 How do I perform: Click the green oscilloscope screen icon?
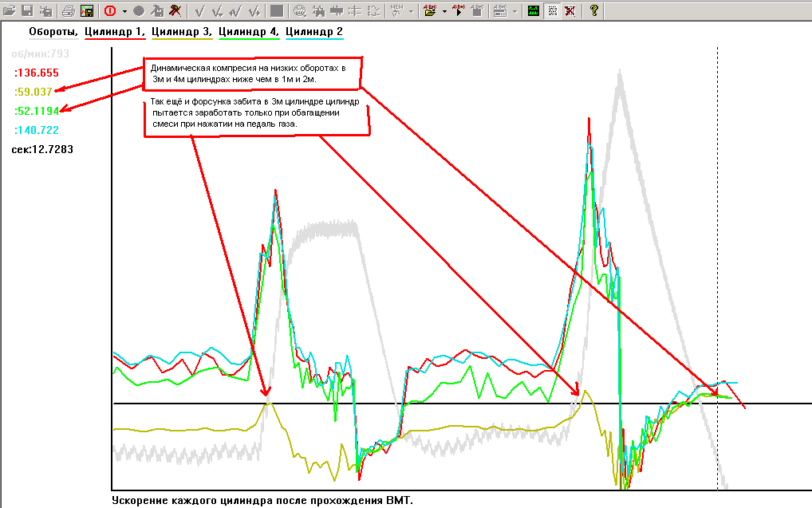click(x=534, y=10)
